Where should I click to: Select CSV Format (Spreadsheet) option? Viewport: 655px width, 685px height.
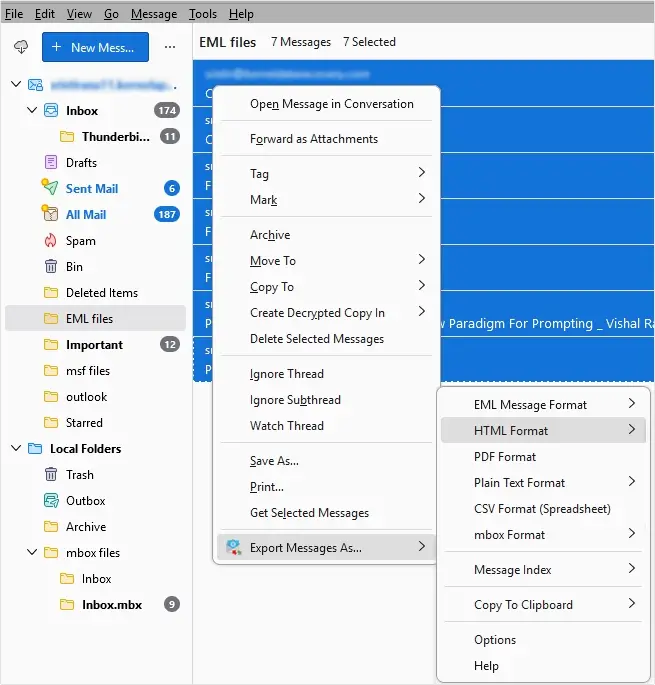point(543,509)
